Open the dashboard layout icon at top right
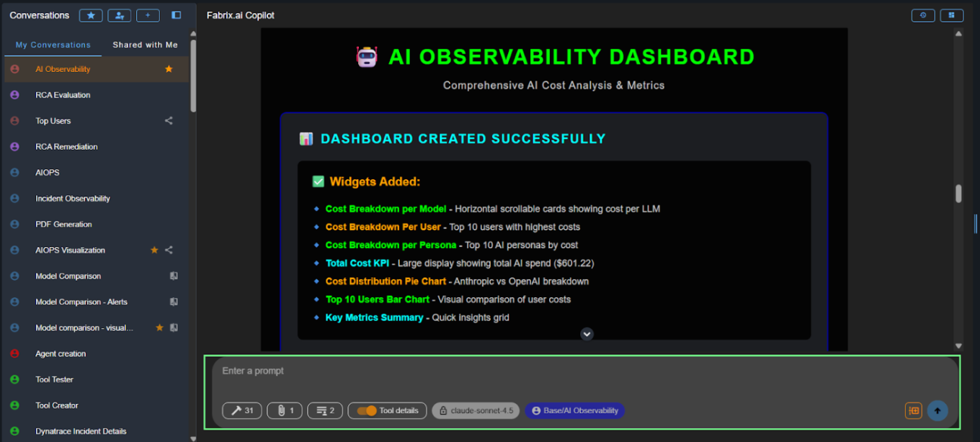The image size is (980, 442). tap(951, 15)
